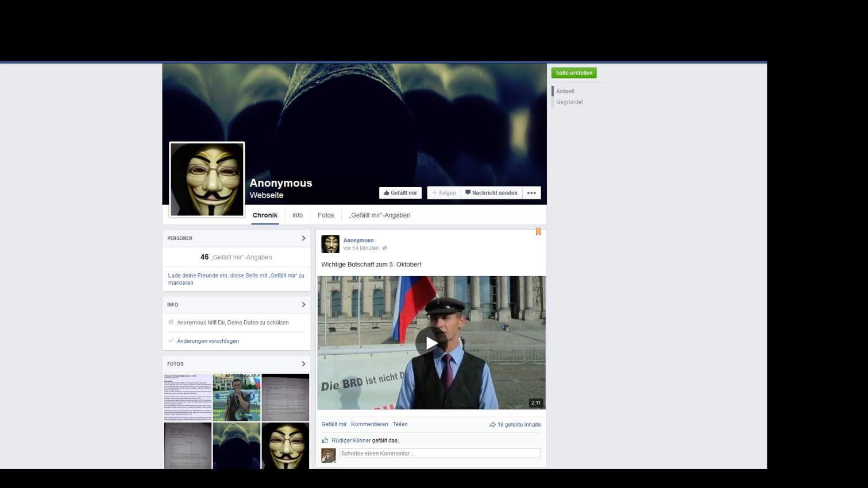
Task: Open the „Gefällt mir“-Angaben tab
Action: click(x=380, y=215)
